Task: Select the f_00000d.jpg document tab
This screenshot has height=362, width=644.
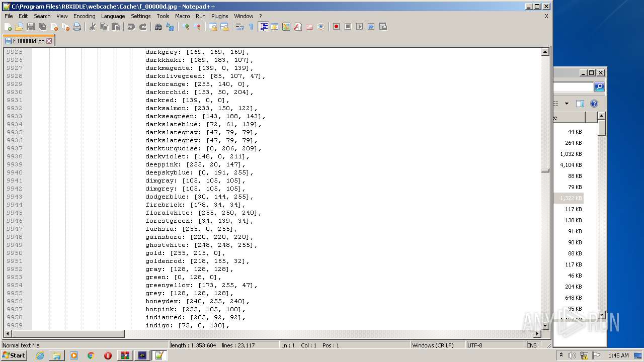Action: (x=29, y=41)
